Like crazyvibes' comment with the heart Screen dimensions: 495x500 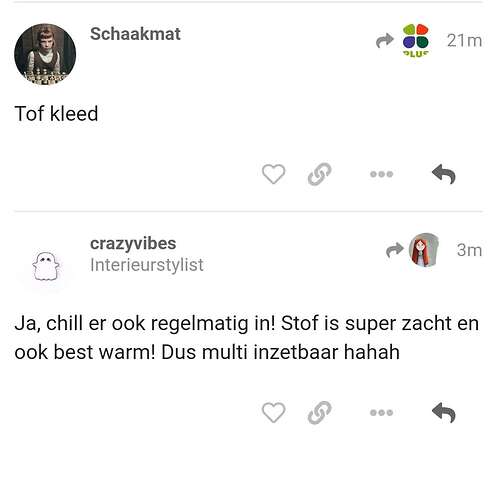click(273, 412)
